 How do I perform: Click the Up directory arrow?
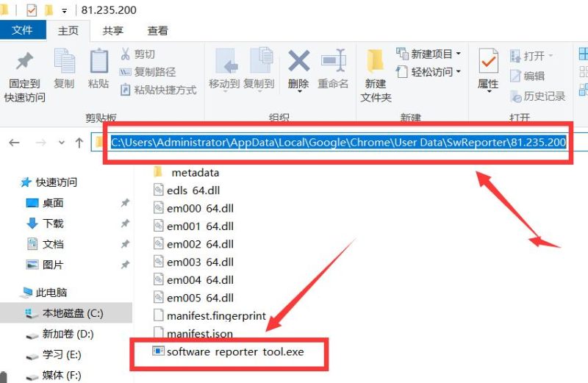tap(79, 143)
